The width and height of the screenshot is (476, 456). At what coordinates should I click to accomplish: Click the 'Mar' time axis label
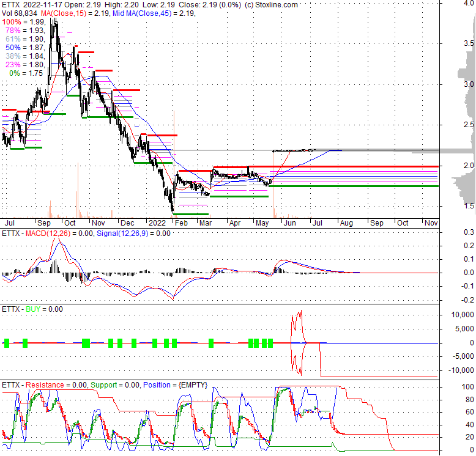coord(206,223)
